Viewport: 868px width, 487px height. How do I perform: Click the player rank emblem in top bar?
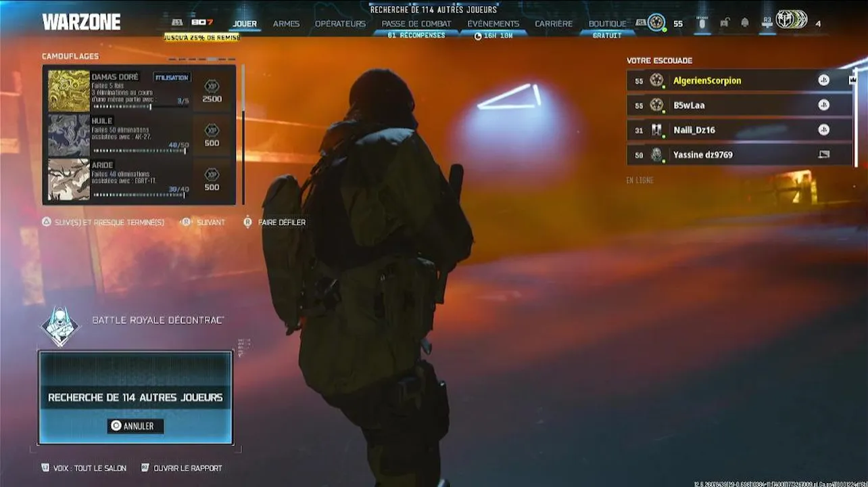pos(656,23)
